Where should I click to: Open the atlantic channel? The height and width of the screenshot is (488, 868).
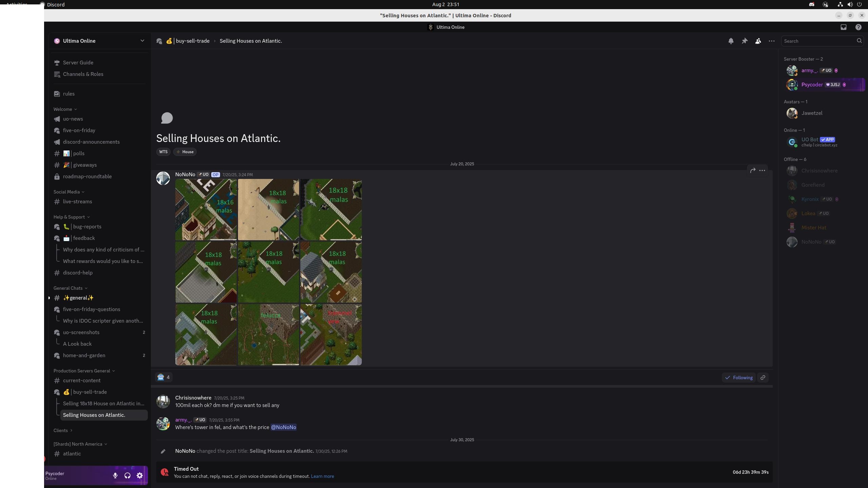pyautogui.click(x=99, y=454)
